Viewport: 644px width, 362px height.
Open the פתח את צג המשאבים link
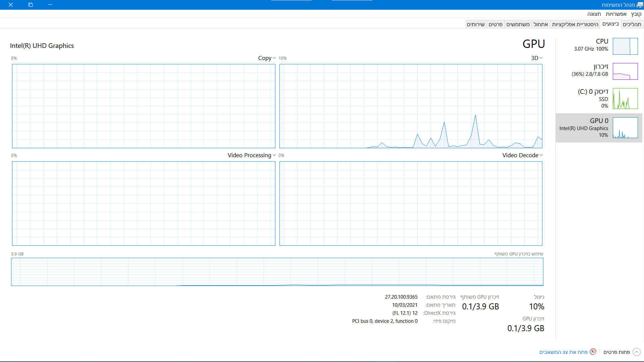[x=563, y=352]
